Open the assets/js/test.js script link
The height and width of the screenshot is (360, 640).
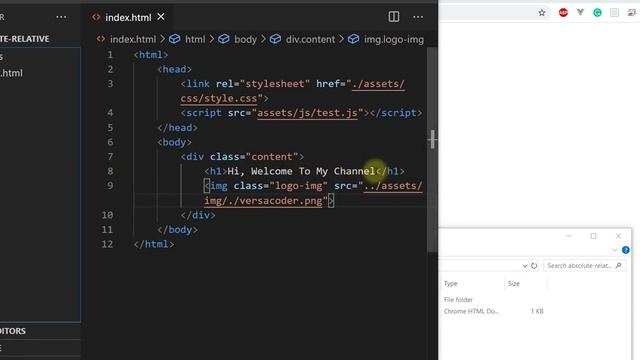(307, 113)
